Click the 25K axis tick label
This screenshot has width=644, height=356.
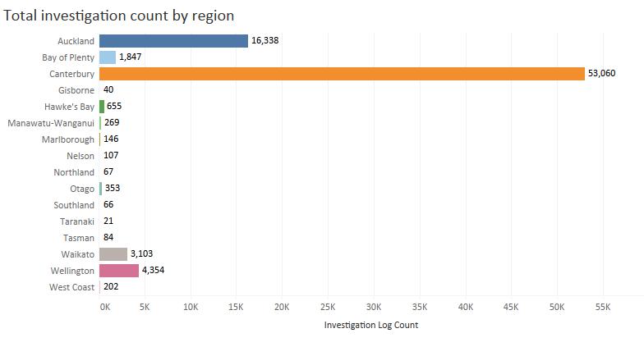328,306
